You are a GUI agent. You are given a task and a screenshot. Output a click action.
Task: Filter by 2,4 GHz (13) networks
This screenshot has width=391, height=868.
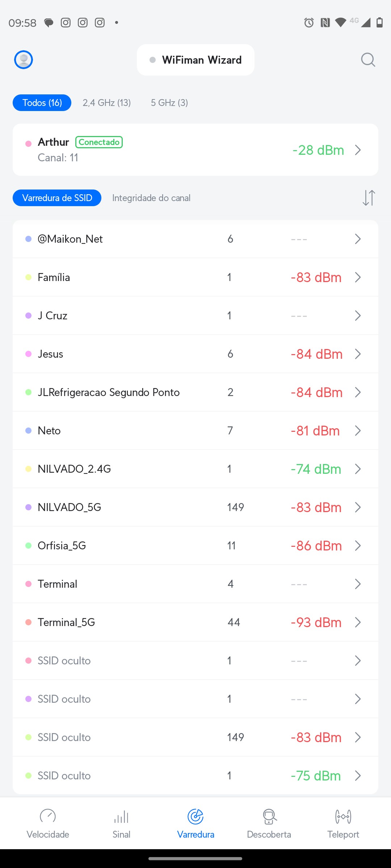click(106, 103)
